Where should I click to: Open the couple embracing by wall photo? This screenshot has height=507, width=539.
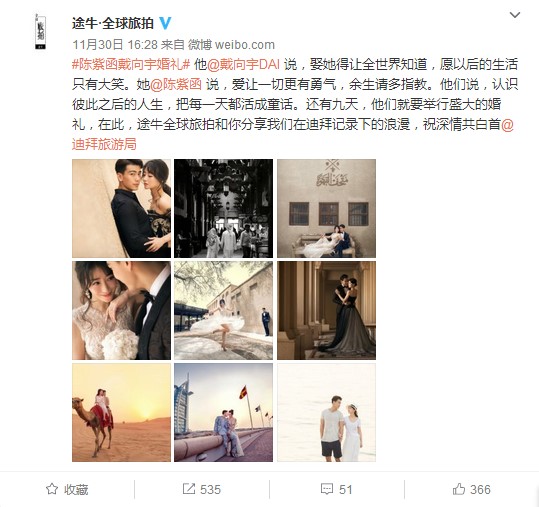click(x=121, y=208)
